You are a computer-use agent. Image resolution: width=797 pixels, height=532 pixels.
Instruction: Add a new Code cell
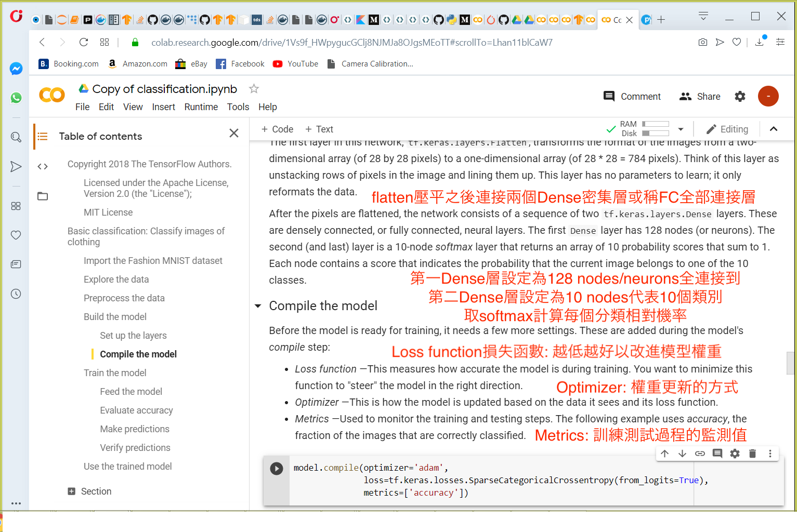click(277, 129)
